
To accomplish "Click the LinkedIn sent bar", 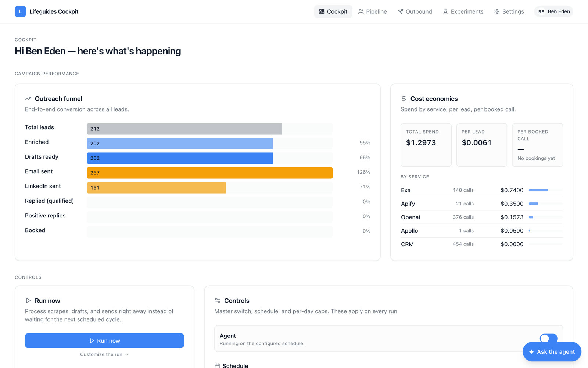I will pos(156,188).
